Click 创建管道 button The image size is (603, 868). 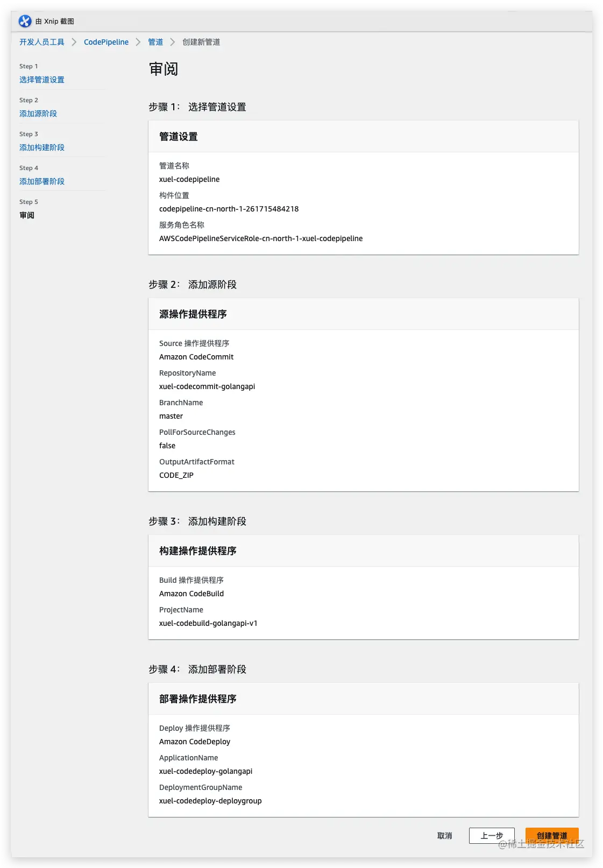[x=552, y=836]
